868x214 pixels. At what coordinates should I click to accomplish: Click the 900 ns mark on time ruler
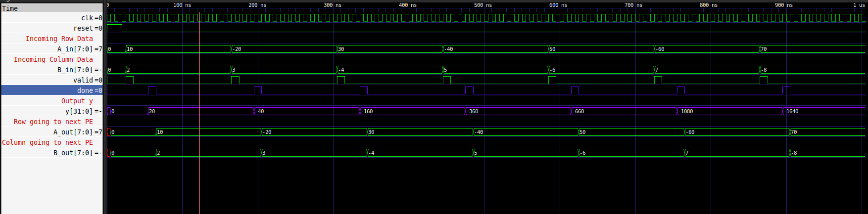pyautogui.click(x=784, y=5)
